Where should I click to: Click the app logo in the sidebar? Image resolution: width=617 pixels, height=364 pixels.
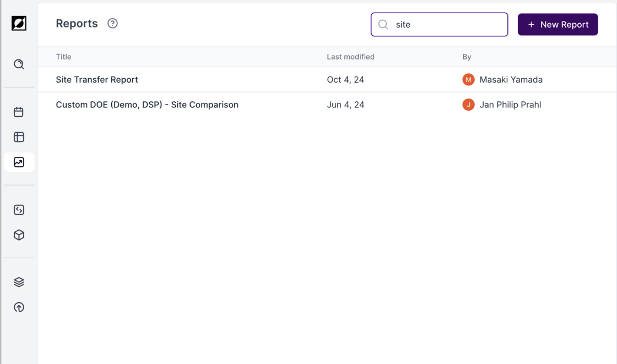(19, 23)
